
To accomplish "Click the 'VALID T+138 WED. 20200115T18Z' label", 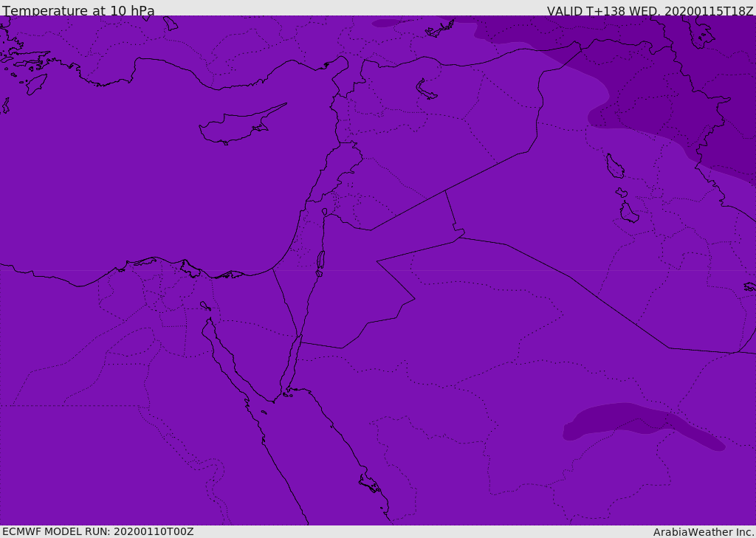I will 650,11.
